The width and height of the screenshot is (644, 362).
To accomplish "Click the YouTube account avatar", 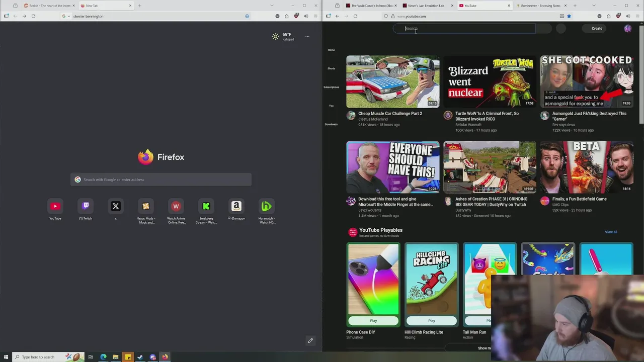I will tap(627, 29).
